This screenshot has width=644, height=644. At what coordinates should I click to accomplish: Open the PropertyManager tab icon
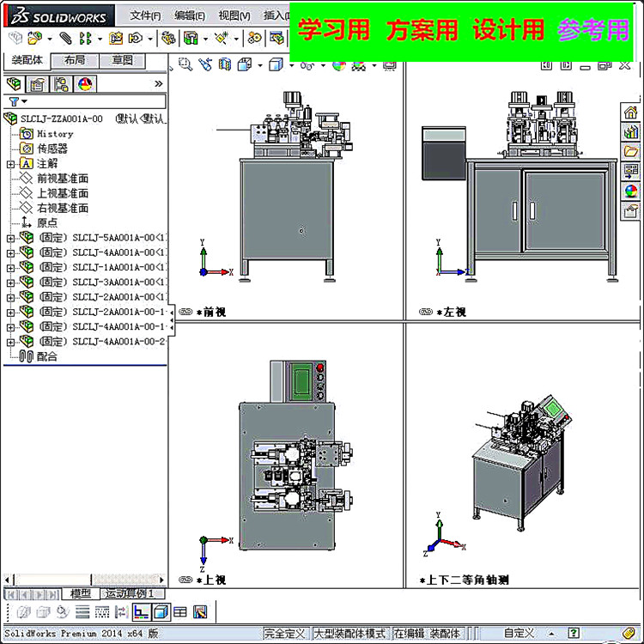click(37, 84)
